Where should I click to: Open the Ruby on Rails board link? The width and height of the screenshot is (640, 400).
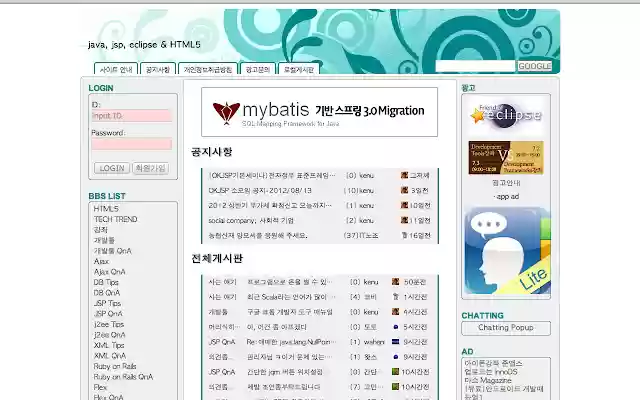click(115, 367)
